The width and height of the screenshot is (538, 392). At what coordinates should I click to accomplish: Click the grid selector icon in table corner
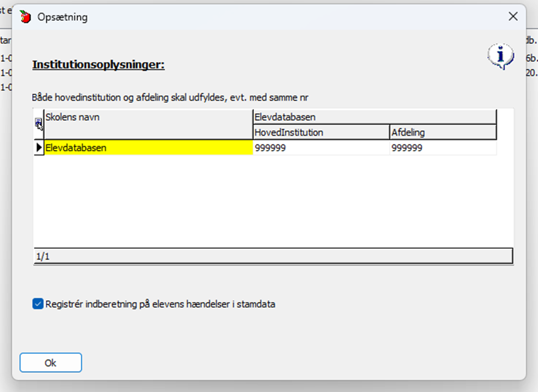[39, 124]
